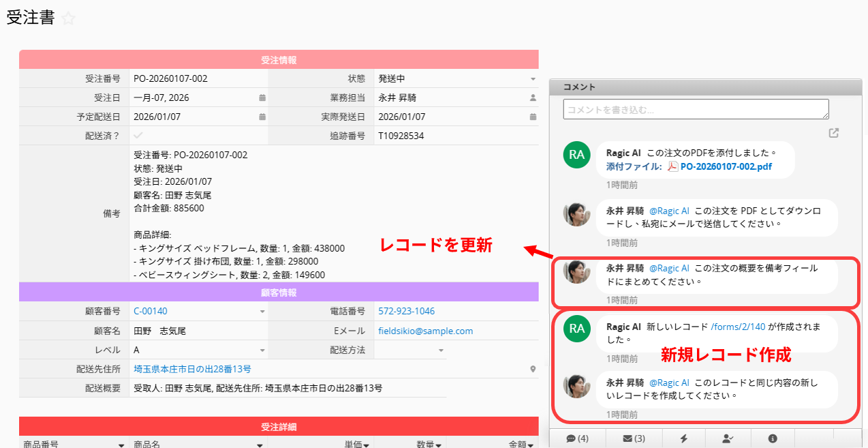Viewport: 868px width, 448px height.
Task: Open the レベル dropdown
Action: [x=262, y=350]
